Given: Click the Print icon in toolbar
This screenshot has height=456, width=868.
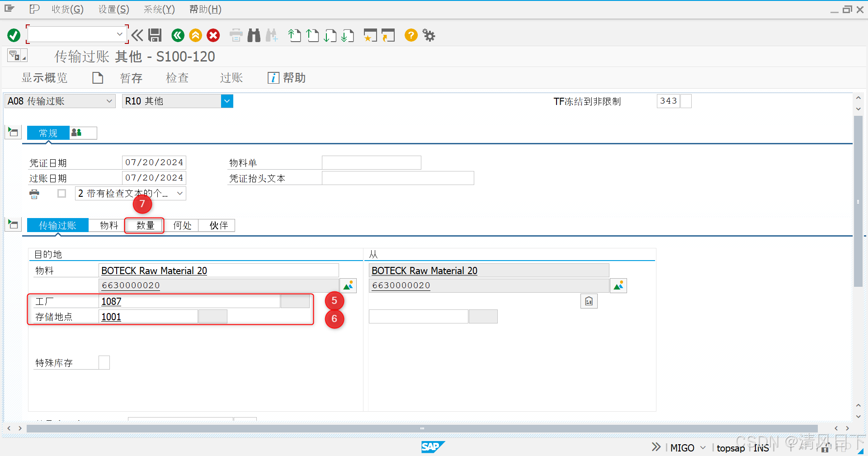Looking at the screenshot, I should [x=236, y=35].
